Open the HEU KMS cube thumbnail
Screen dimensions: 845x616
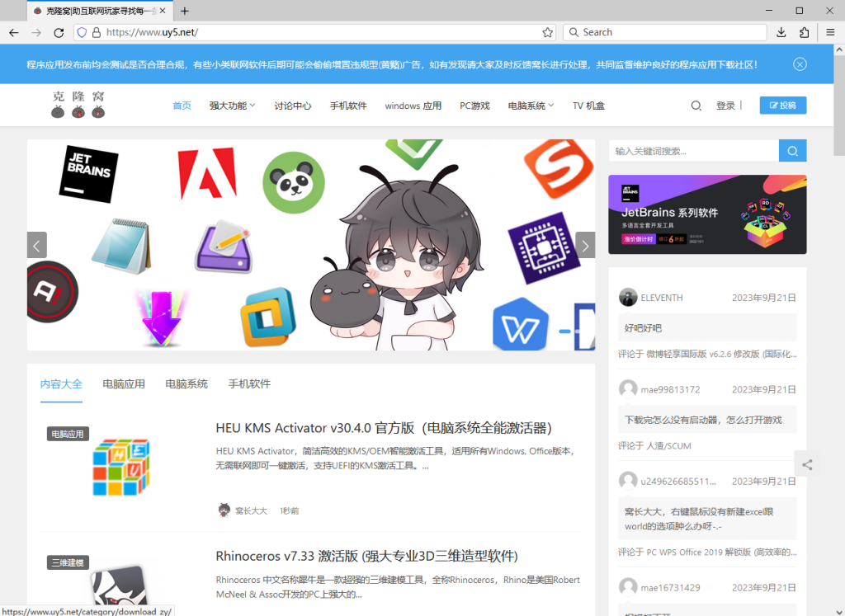(x=121, y=468)
